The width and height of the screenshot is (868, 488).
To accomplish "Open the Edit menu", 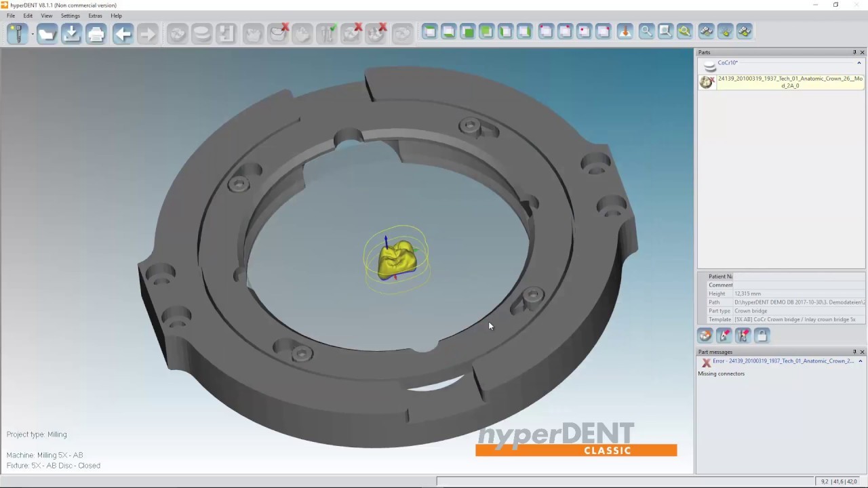I will click(28, 16).
